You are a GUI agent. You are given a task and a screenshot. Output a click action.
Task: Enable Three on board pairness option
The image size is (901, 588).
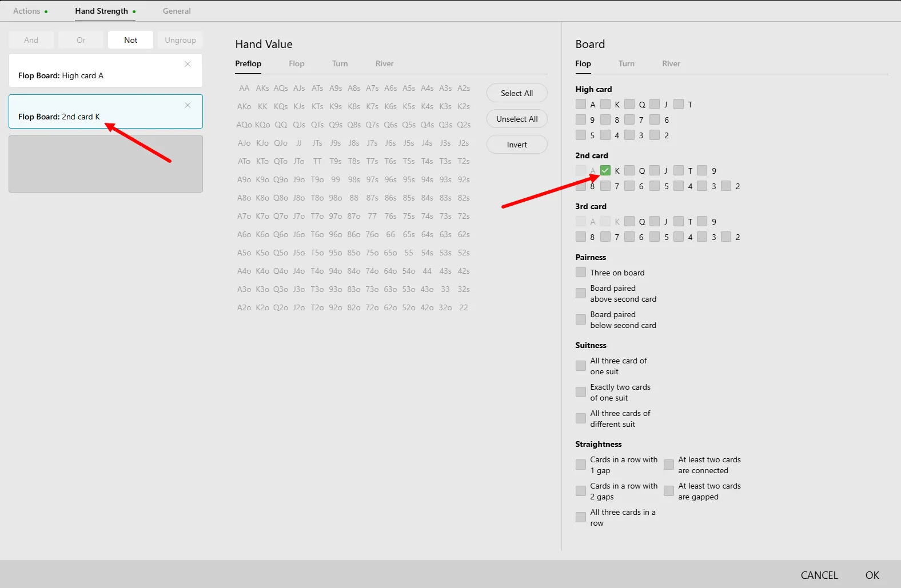[581, 273]
